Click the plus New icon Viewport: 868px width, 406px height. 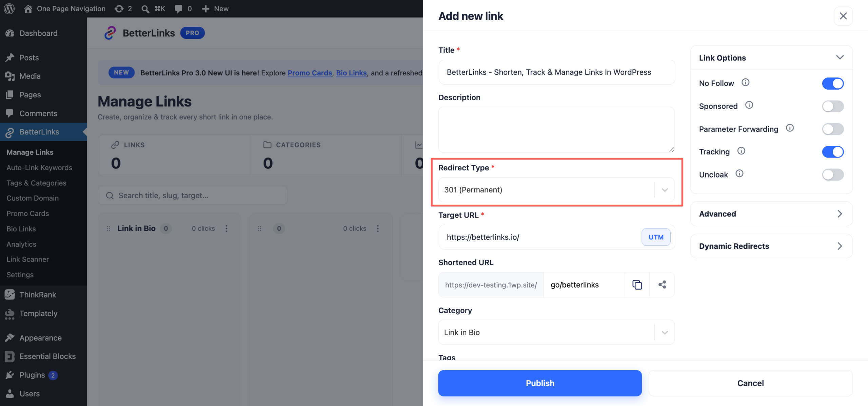(x=205, y=8)
